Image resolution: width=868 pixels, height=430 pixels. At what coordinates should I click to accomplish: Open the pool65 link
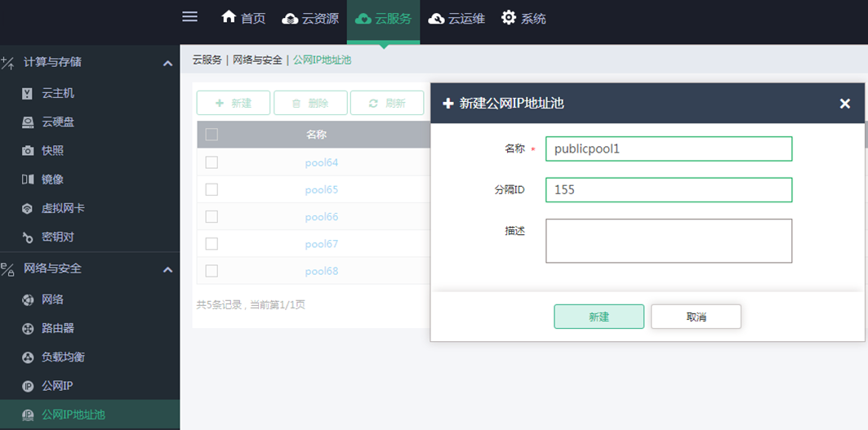point(322,190)
